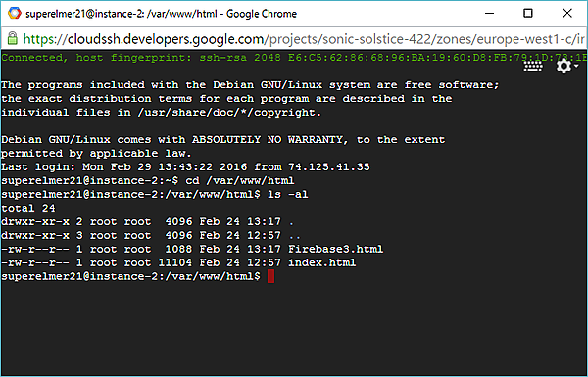Minimize the Chrome SSH window
The height and width of the screenshot is (377, 588).
click(x=489, y=13)
